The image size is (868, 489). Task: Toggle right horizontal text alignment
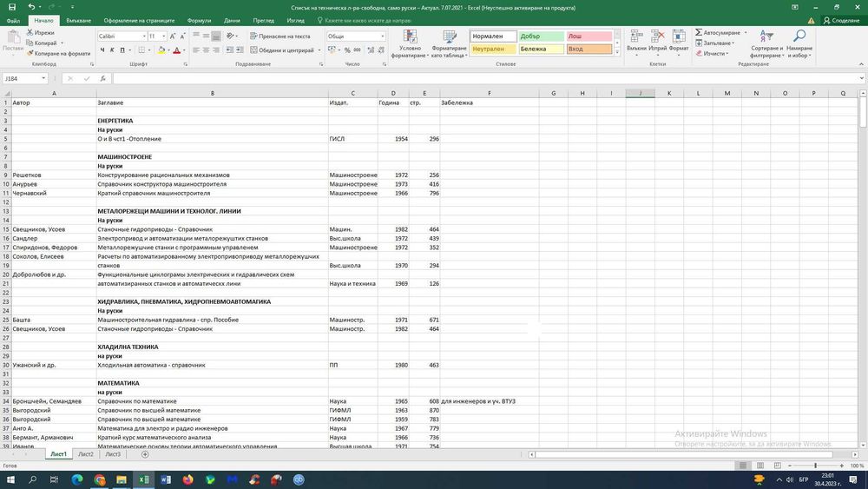click(216, 50)
